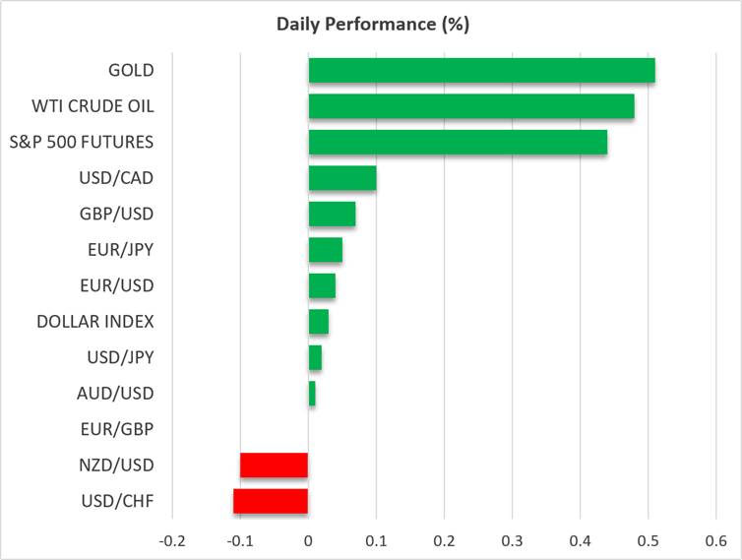Select the tiny AUD/USD bar
The image size is (742, 560).
pos(312,394)
